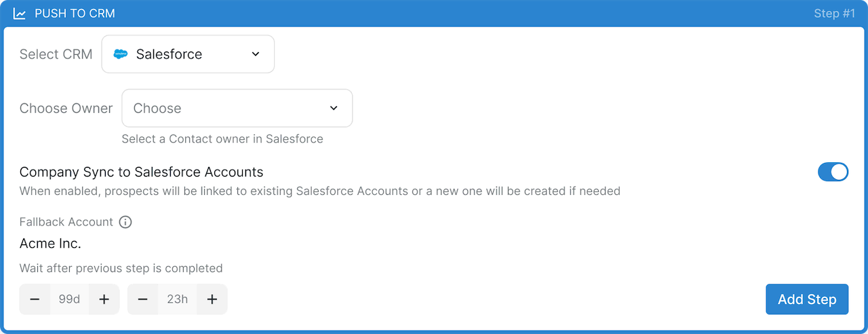Click the Salesforce cloud logo
Image resolution: width=868 pixels, height=334 pixels.
[x=121, y=54]
